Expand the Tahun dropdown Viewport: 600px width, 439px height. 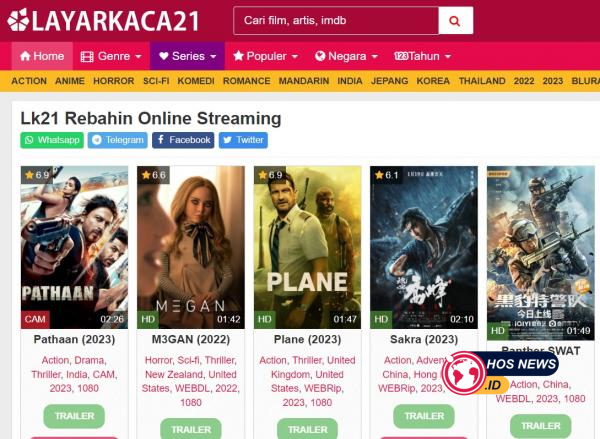422,56
